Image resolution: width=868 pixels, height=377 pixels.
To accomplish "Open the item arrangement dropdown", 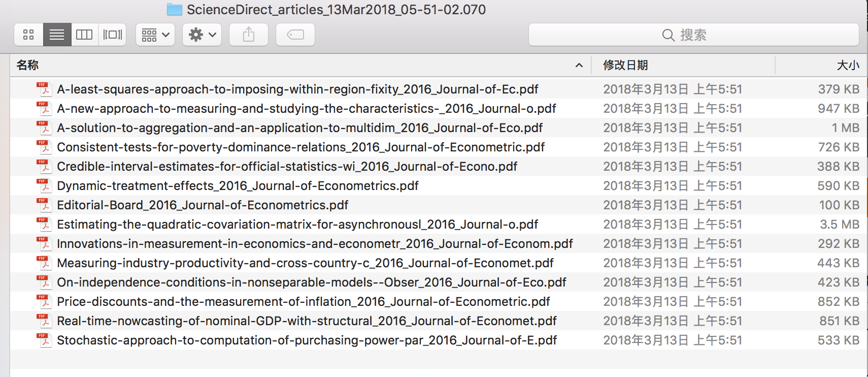I will coord(155,35).
